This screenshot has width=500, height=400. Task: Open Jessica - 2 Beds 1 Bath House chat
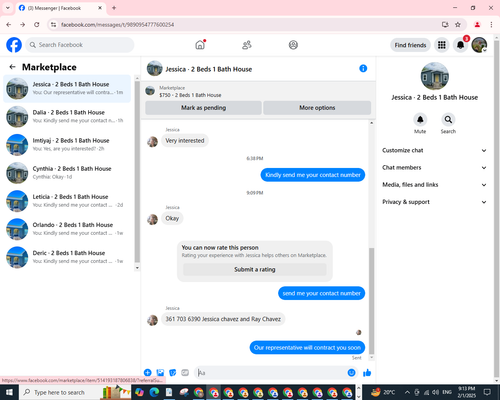pyautogui.click(x=67, y=88)
